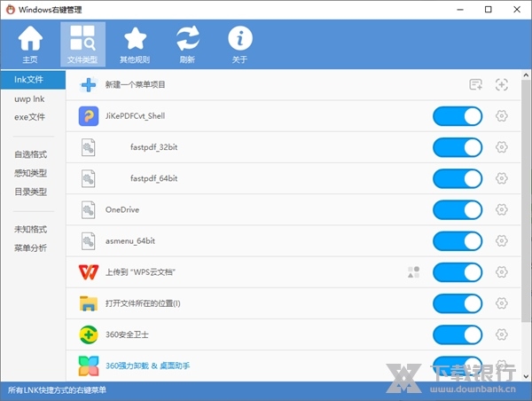Open 未知格式 in sidebar
This screenshot has height=401, width=532.
pyautogui.click(x=30, y=229)
